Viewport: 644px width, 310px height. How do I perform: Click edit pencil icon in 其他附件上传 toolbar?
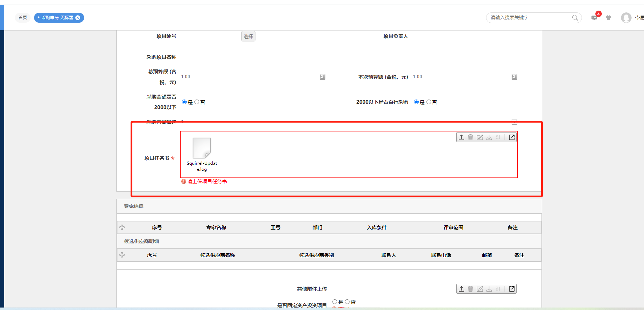tap(480, 289)
